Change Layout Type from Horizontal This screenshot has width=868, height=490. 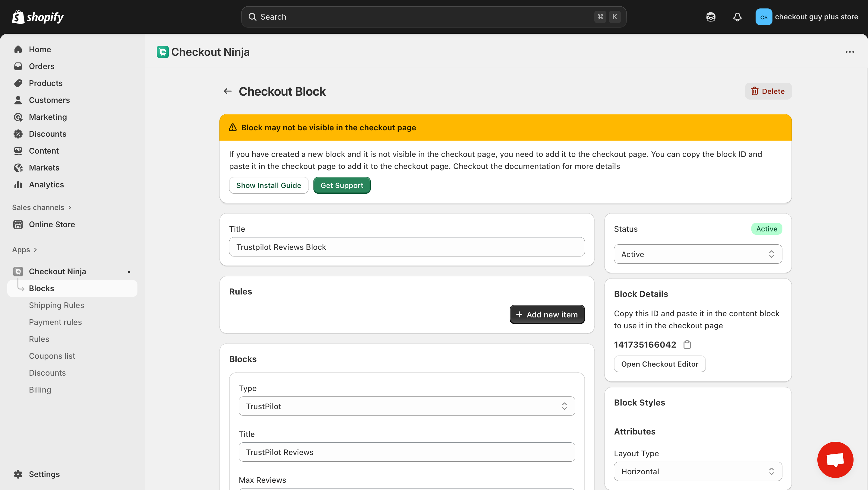[697, 471]
